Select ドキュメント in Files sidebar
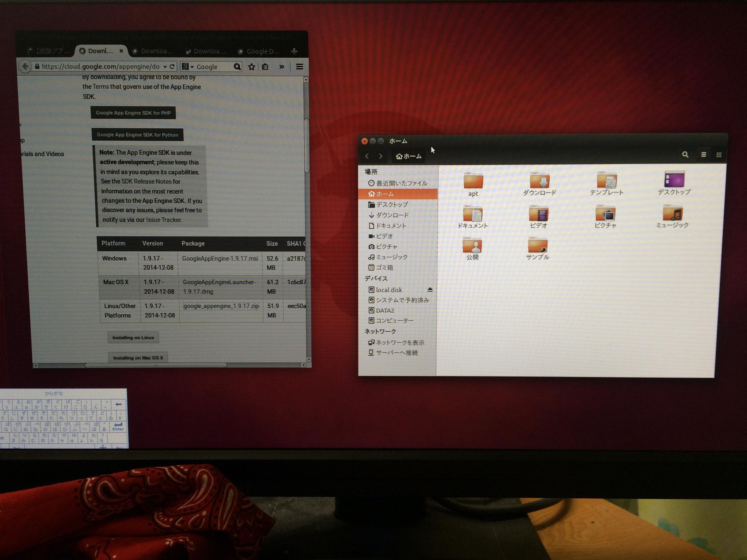 (391, 226)
